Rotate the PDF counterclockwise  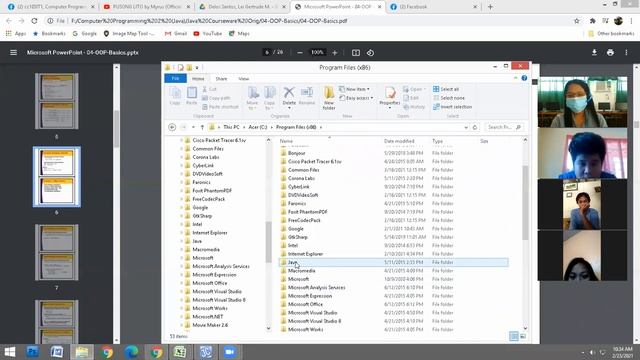click(x=370, y=53)
